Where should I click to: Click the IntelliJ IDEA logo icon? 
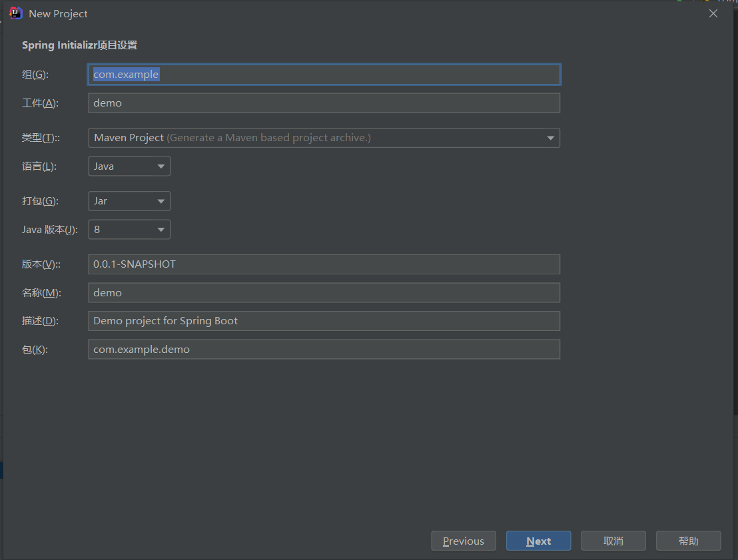(16, 13)
